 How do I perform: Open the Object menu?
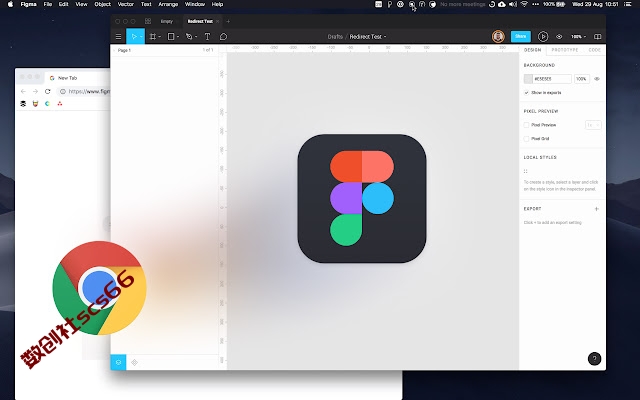102,4
